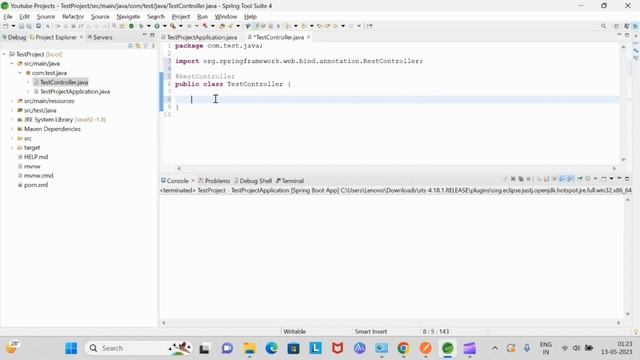Expand JRE System Library node
The image size is (640, 360).
12,120
